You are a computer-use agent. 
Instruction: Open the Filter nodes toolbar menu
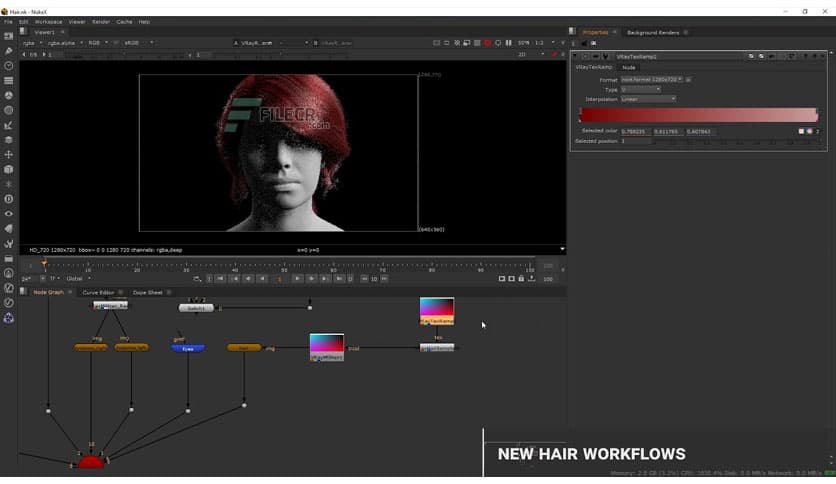pyautogui.click(x=9, y=110)
